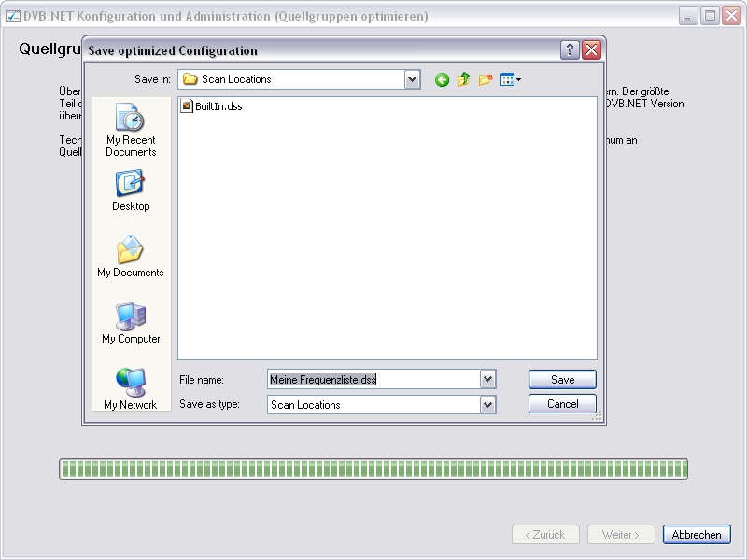Viewport: 747px width, 560px height.
Task: Browse to My Computer
Action: (131, 323)
